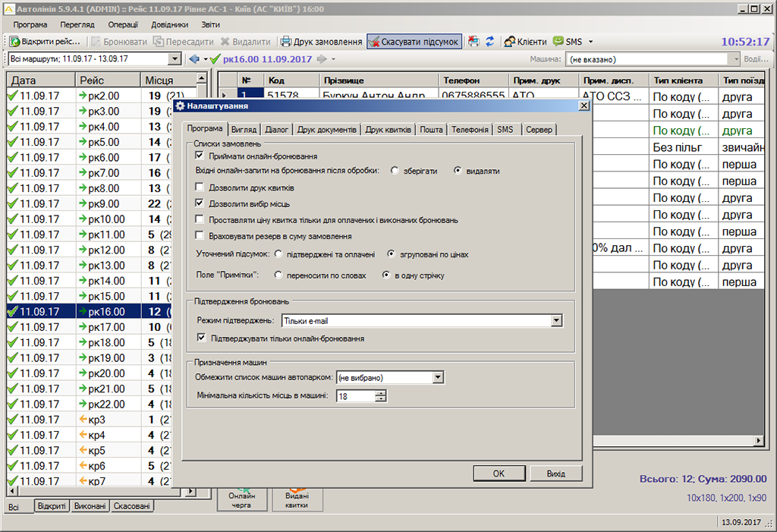Image resolution: width=777 pixels, height=532 pixels.
Task: Click the Видалити delete cross icon
Action: [x=225, y=42]
